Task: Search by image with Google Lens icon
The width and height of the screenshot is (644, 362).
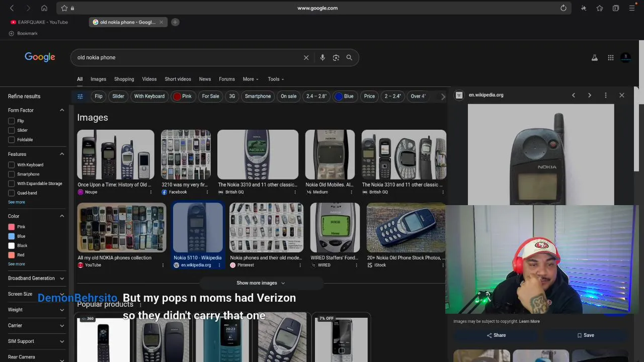Action: (336, 57)
